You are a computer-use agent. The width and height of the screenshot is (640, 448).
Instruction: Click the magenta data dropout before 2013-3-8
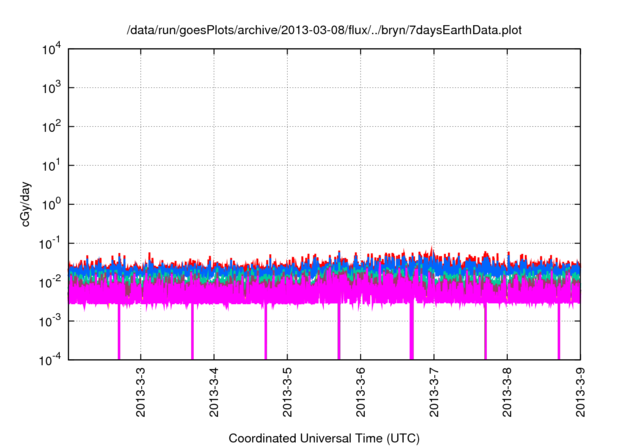[485, 331]
